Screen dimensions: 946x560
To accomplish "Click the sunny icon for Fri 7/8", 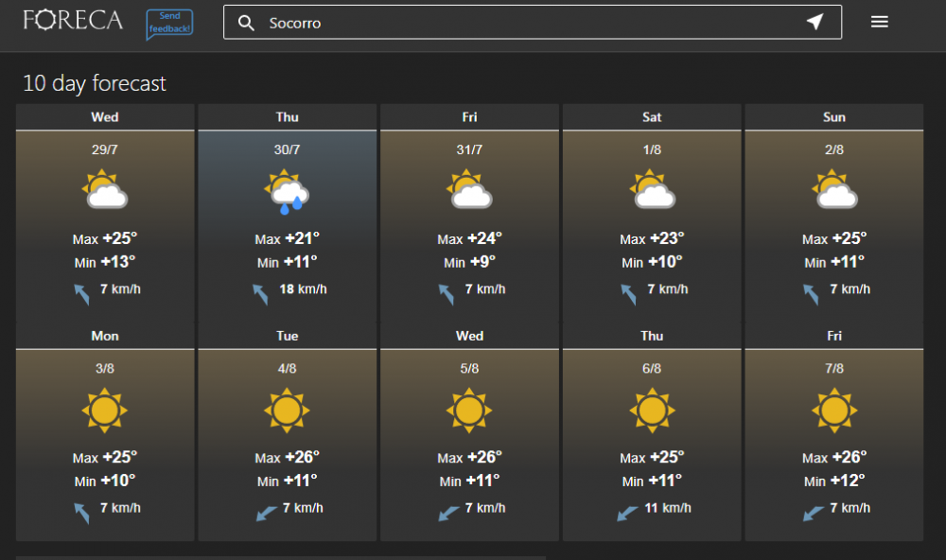I will coord(834,411).
